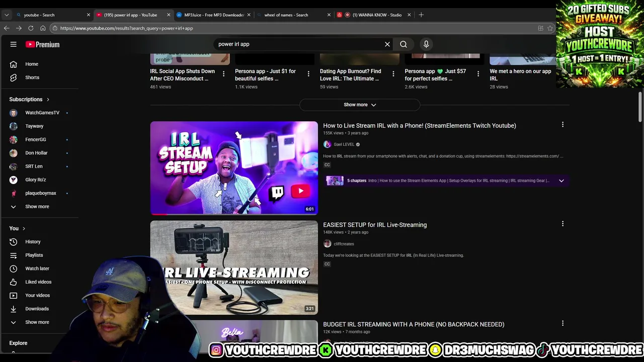Open Persona app Just $57 short

coord(435,75)
